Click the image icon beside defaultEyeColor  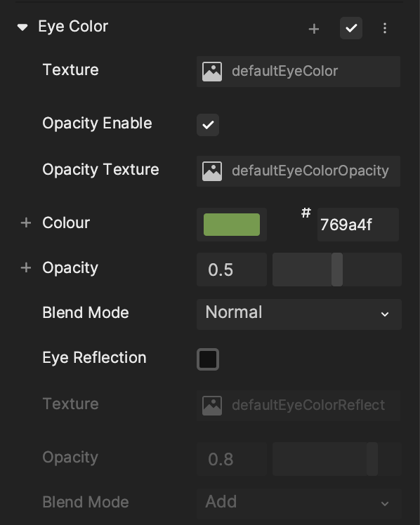point(212,72)
